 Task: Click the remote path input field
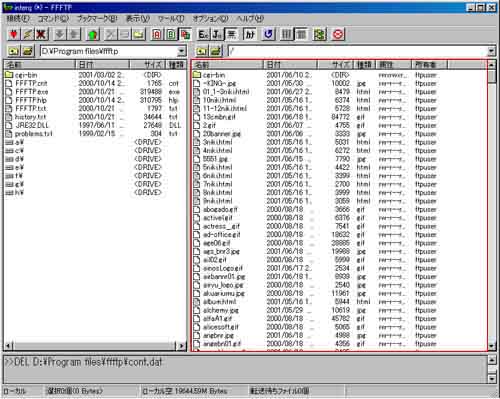(x=357, y=51)
